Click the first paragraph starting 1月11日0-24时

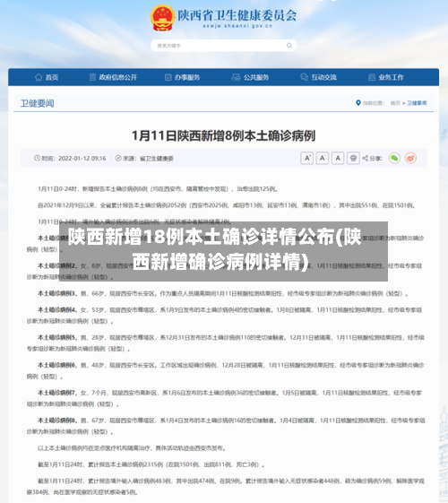click(158, 189)
